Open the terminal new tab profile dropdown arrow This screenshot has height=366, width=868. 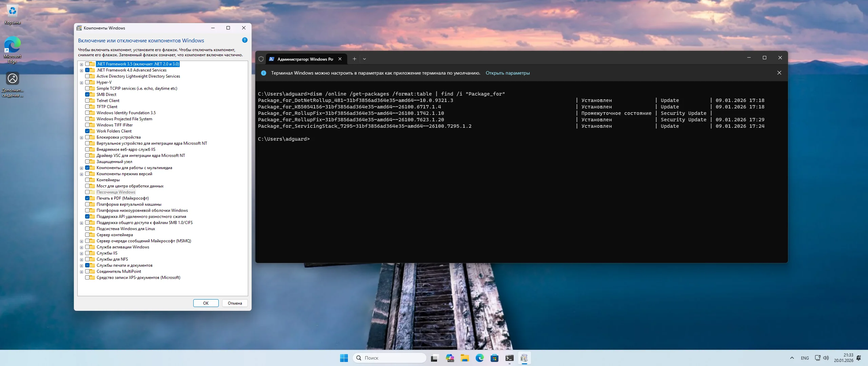pos(364,59)
